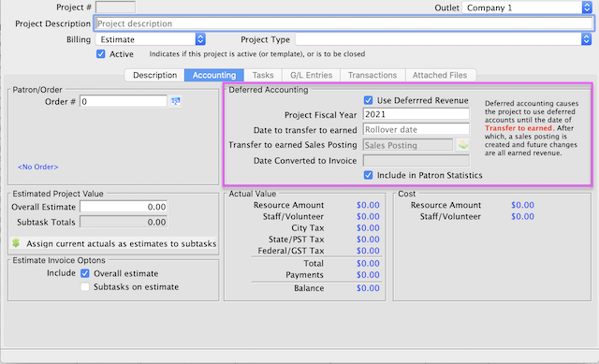Uncheck the Overall estimate checkbox

(x=85, y=273)
